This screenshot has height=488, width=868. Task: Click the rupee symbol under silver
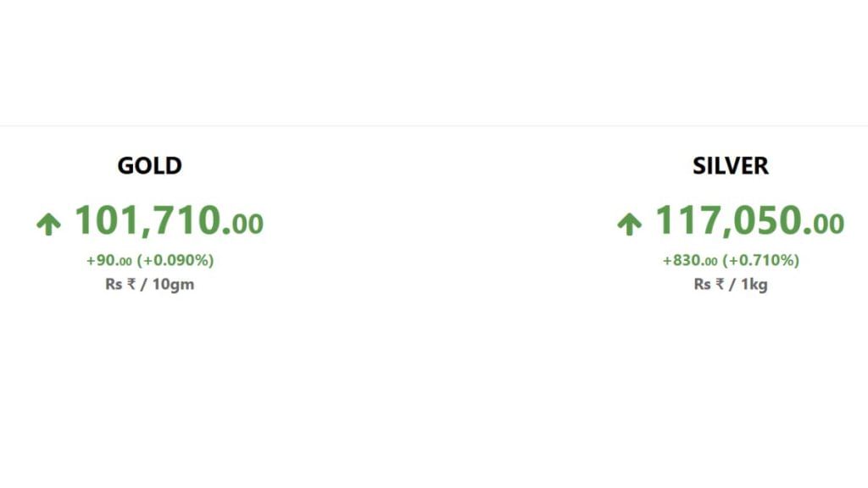(720, 285)
